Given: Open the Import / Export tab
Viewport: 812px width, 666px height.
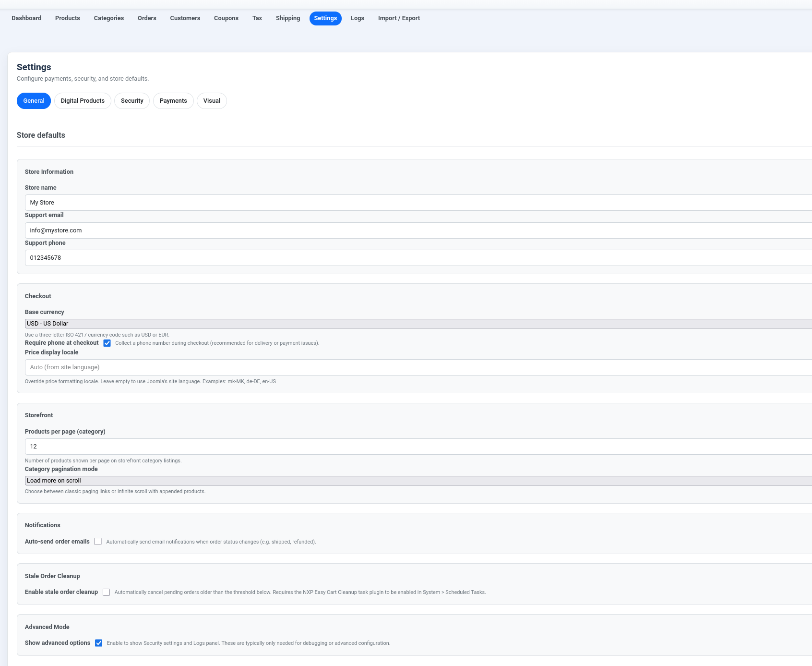Looking at the screenshot, I should point(398,18).
